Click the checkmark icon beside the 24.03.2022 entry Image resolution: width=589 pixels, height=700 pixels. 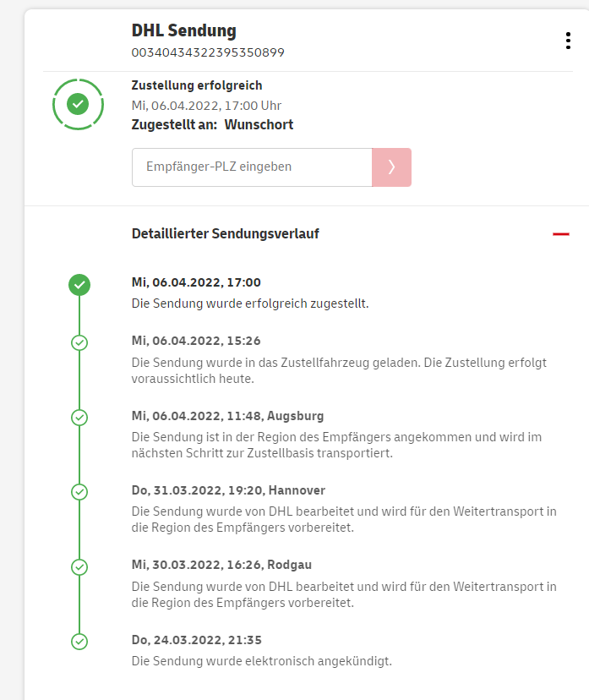[x=79, y=642]
